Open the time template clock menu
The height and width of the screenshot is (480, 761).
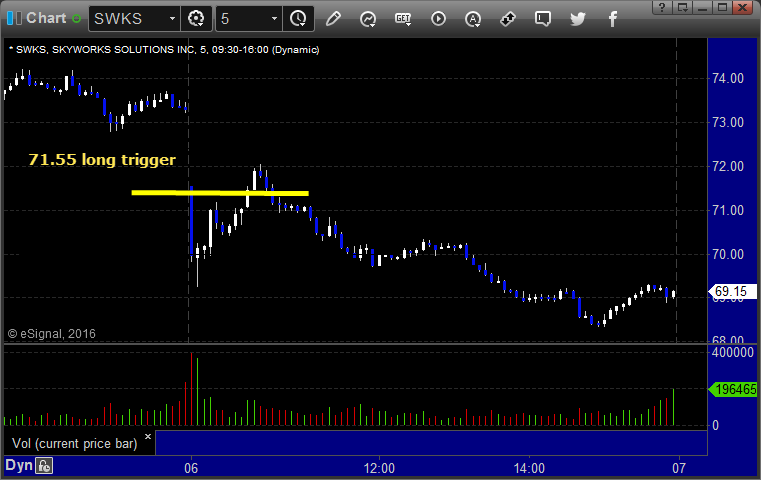click(x=298, y=19)
